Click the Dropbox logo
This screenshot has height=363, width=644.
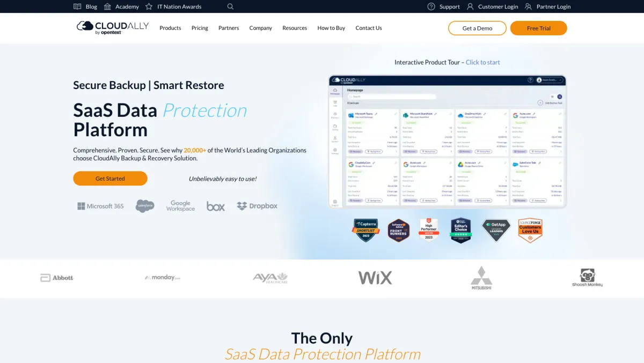click(257, 206)
